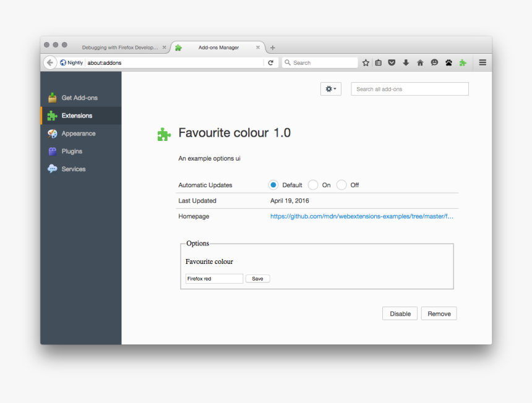Viewport: 532px width, 403px height.
Task: Click the Pocket icon in the toolbar
Action: (392, 62)
